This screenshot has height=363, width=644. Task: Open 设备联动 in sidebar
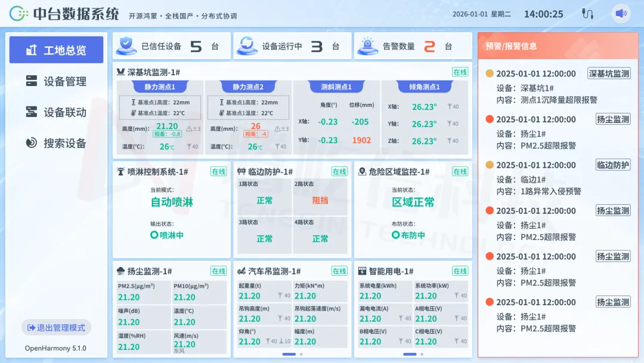click(56, 112)
